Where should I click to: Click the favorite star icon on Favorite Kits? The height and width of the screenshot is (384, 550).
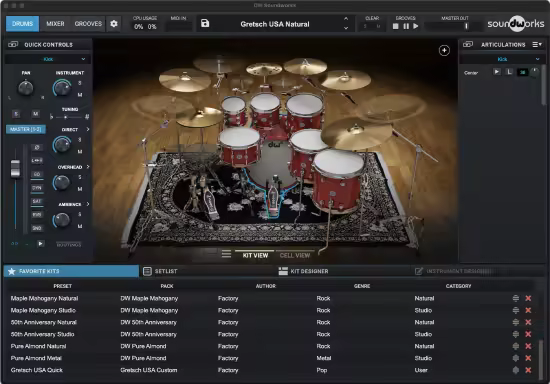pos(12,271)
